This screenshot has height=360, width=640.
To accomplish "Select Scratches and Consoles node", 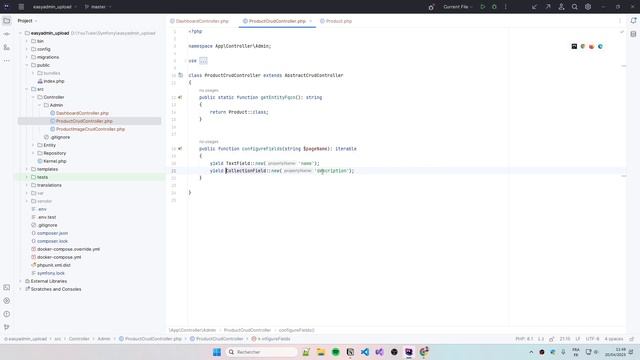I will (x=56, y=289).
